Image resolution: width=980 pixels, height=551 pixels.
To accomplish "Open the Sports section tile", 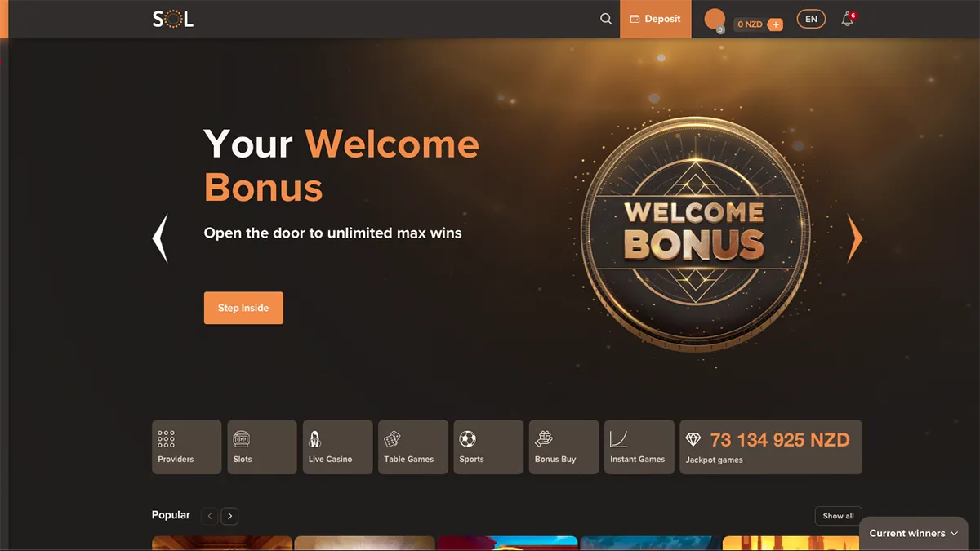I will click(x=488, y=447).
